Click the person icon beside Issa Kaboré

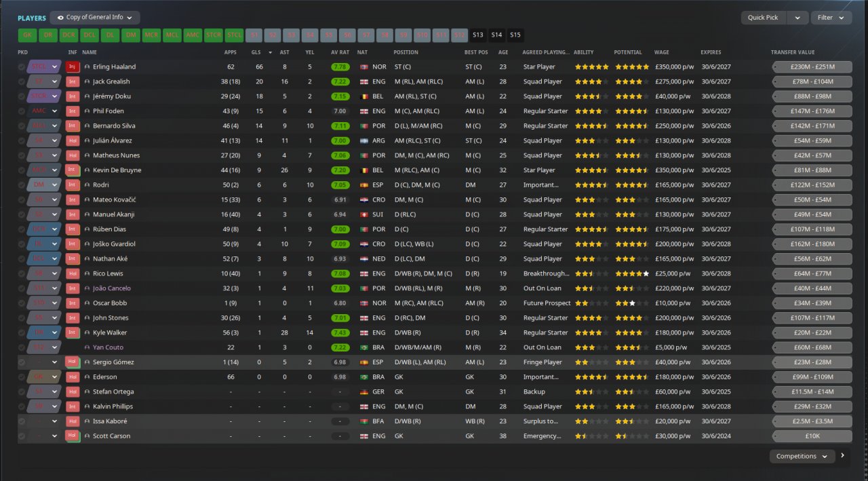[x=87, y=421]
